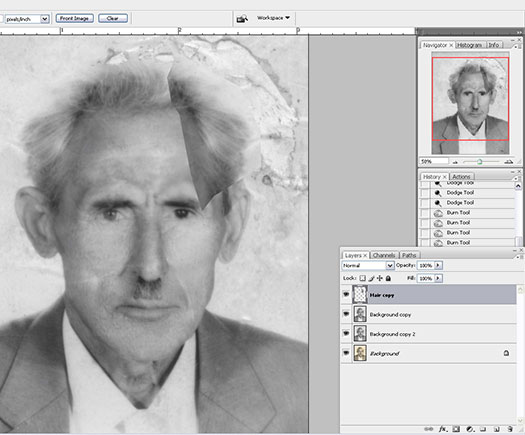The image size is (525, 435).
Task: Zoom in icon in Navigator
Action: pos(509,162)
